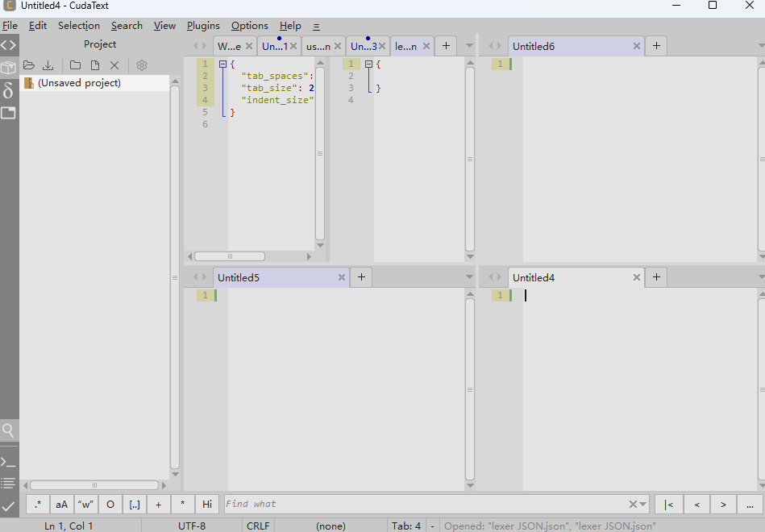Show the Output panel list icon
Image resolution: width=765 pixels, height=532 pixels.
pyautogui.click(x=8, y=483)
